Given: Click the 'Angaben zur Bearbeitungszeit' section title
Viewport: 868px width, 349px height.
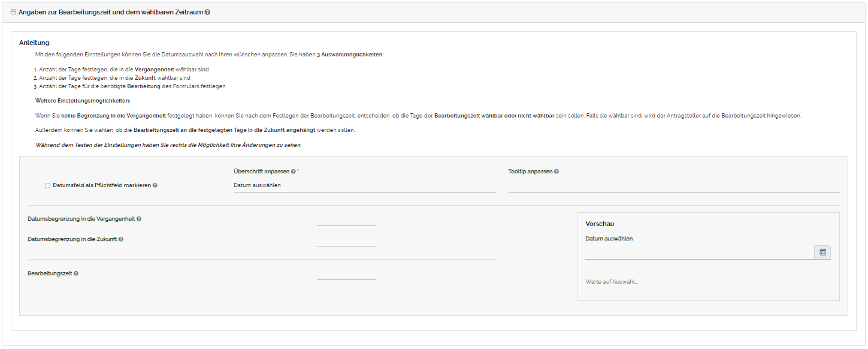Looking at the screenshot, I should click(110, 12).
